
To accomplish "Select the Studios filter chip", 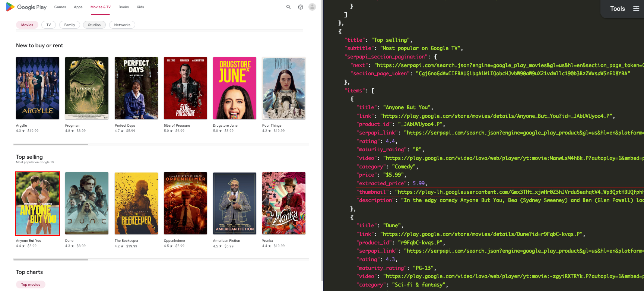I will pyautogui.click(x=94, y=25).
